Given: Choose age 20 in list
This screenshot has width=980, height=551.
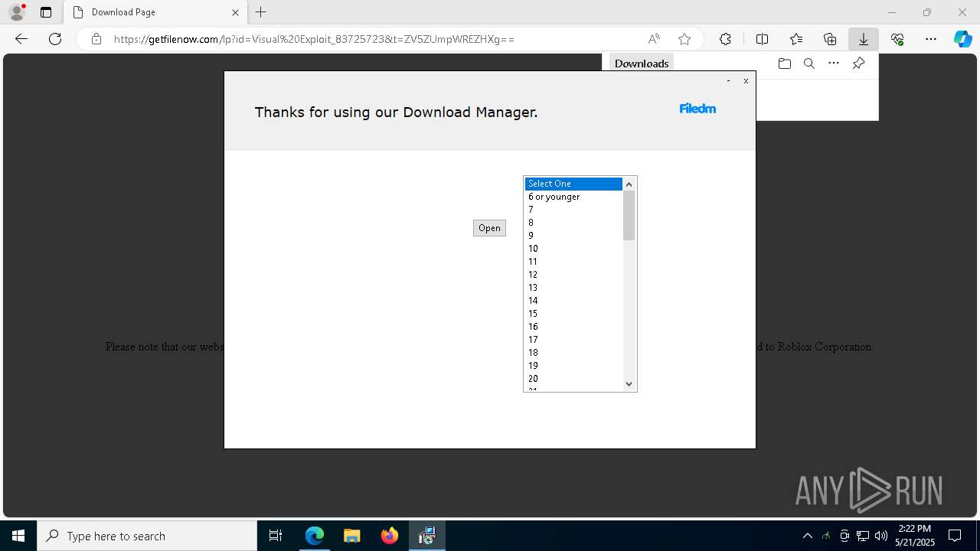Looking at the screenshot, I should (573, 379).
